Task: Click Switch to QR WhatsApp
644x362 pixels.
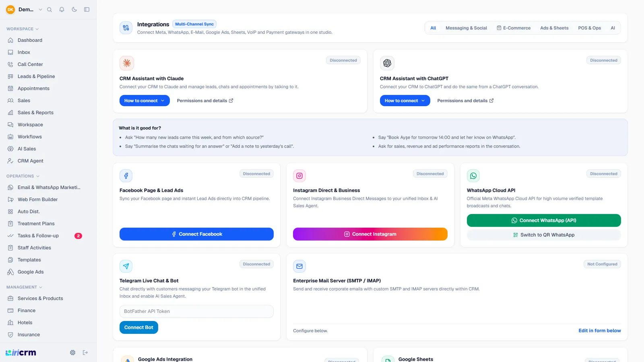Action: (544, 235)
